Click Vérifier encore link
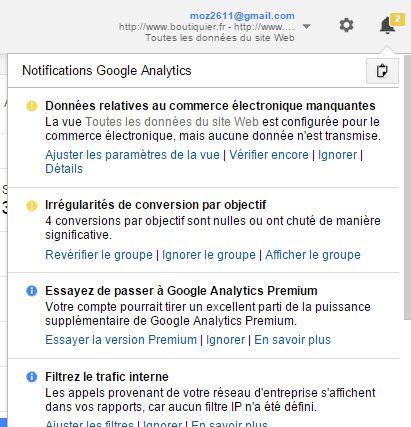The width and height of the screenshot is (411, 427). pyautogui.click(x=269, y=155)
